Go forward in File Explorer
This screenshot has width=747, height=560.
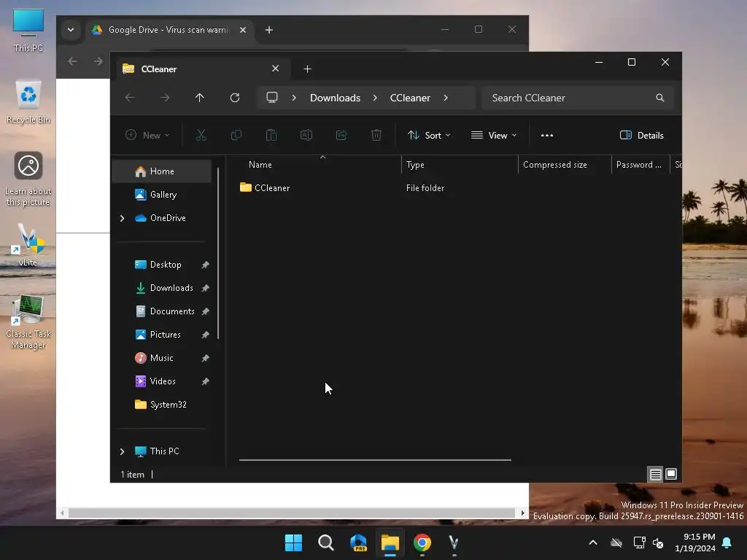click(x=165, y=98)
